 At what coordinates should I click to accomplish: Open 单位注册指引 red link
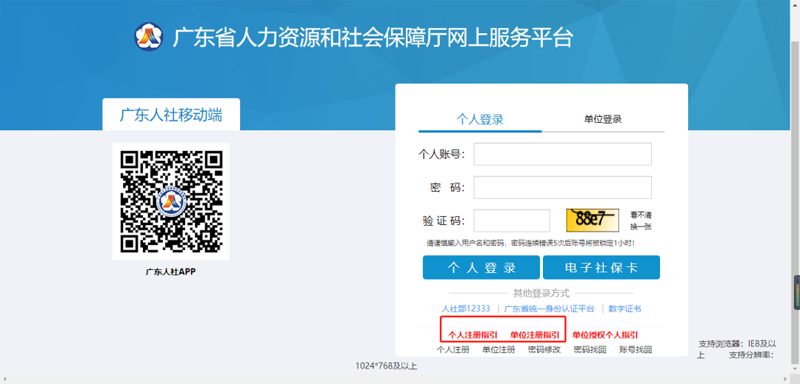[x=535, y=335]
